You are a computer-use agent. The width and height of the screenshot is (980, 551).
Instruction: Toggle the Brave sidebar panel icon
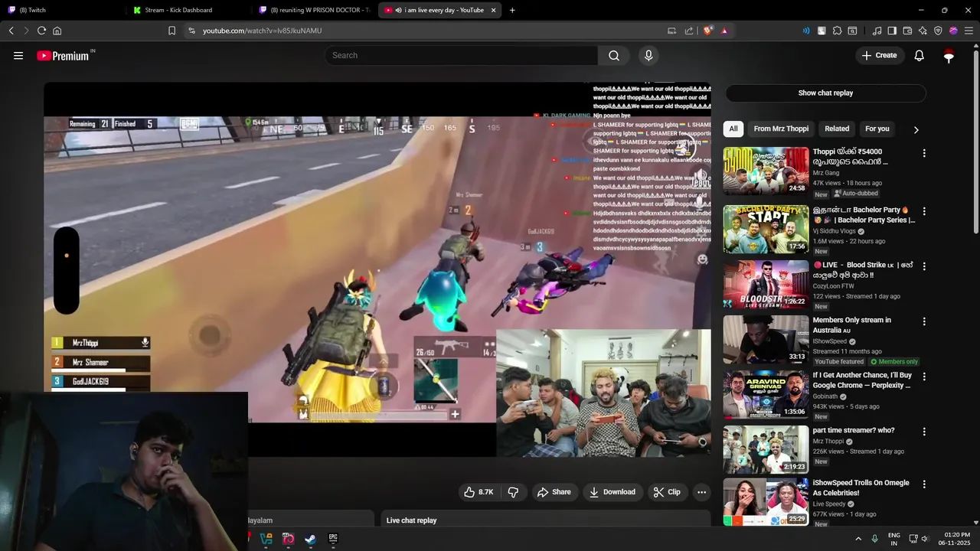[x=892, y=31]
